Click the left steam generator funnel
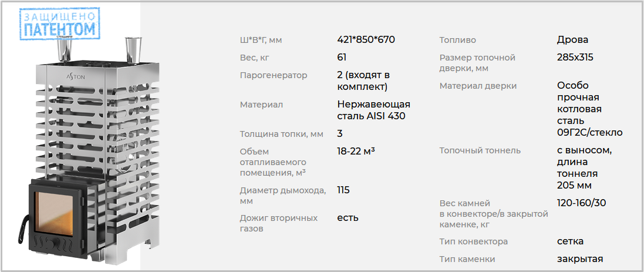Viewport: 644px width, 272px height. point(65,49)
